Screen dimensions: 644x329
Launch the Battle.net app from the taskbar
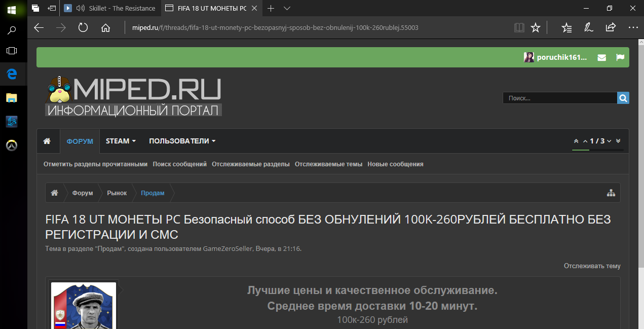tap(12, 122)
